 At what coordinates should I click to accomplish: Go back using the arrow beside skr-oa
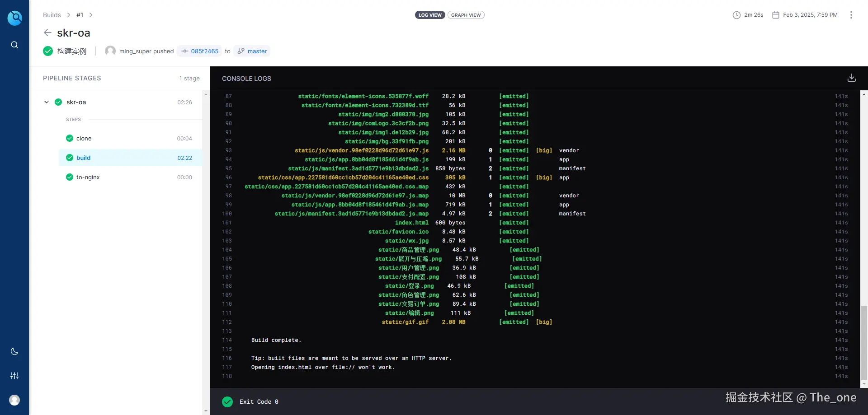pos(47,33)
